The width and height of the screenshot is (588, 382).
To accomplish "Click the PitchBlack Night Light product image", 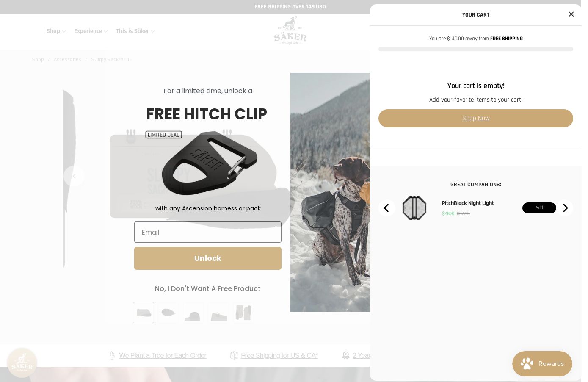I will point(414,208).
